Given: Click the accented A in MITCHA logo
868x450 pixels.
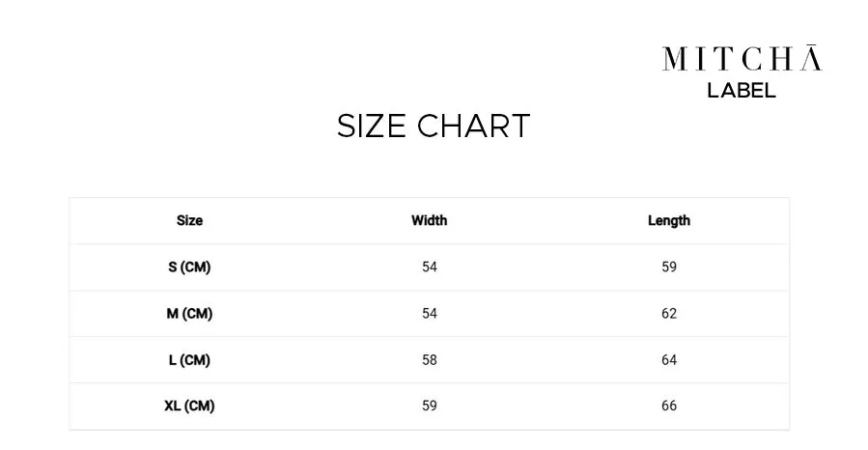Looking at the screenshot, I should [811, 58].
